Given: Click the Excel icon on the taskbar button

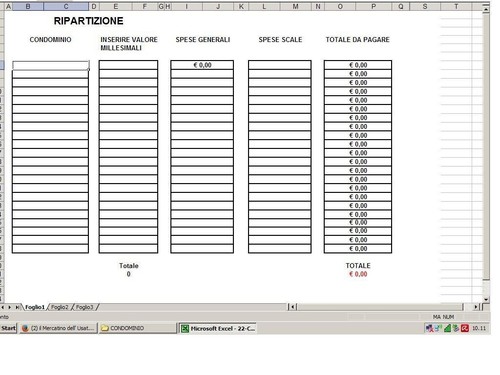Looking at the screenshot, I should tap(185, 328).
